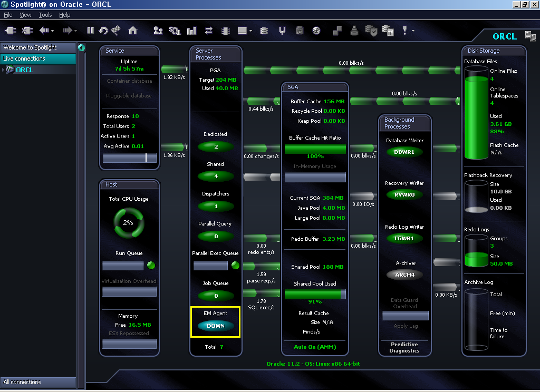Open the stacked disks storage icon
The image size is (540, 392).
point(264,31)
